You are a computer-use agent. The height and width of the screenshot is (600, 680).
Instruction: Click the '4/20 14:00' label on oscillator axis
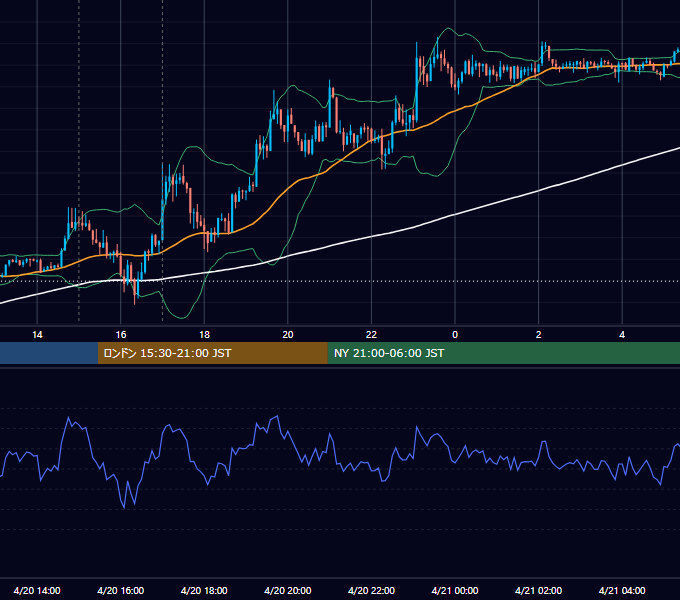pyautogui.click(x=37, y=590)
